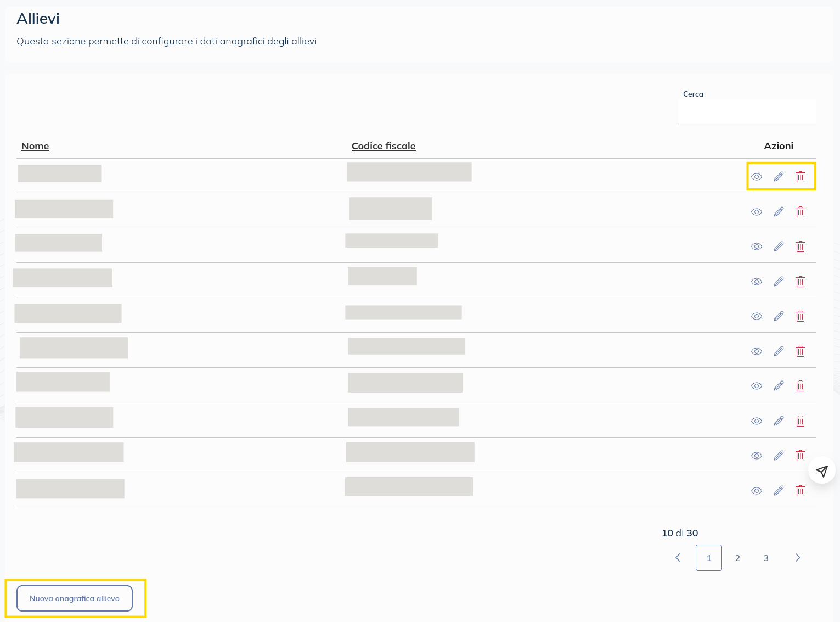Click the pencil icon in the seventh row
Screen dimensions: 840x622
[779, 386]
